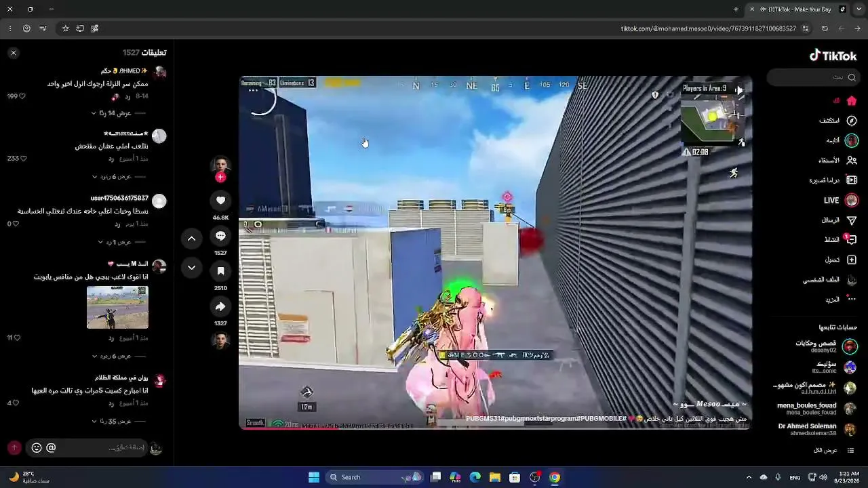The height and width of the screenshot is (488, 868).
Task: Expand 'عرض 35 ردًا' replies at bottom
Action: [x=111, y=421]
